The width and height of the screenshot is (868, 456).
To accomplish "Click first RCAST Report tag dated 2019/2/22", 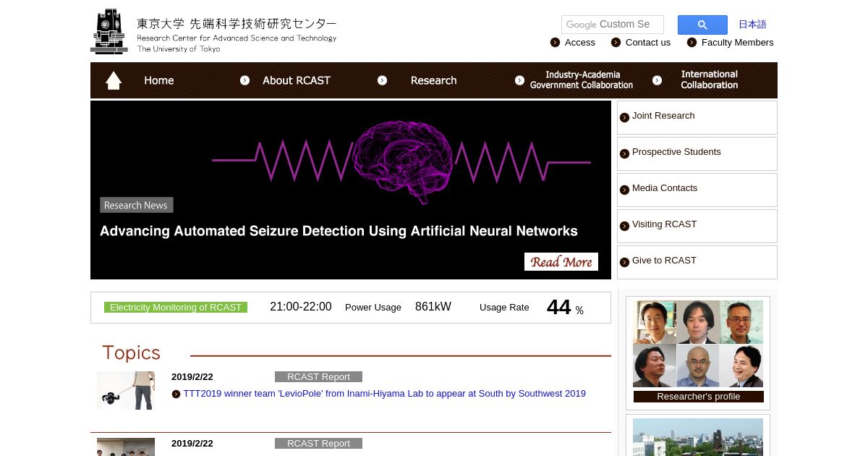I will coord(318,377).
